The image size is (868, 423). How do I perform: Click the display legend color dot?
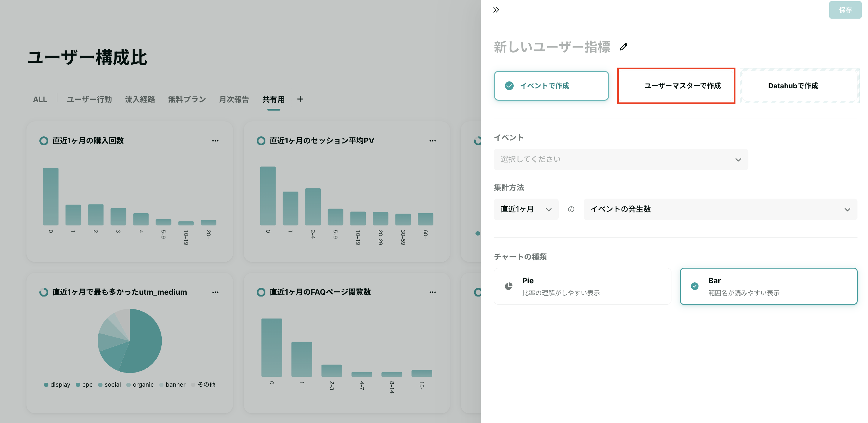pos(46,385)
